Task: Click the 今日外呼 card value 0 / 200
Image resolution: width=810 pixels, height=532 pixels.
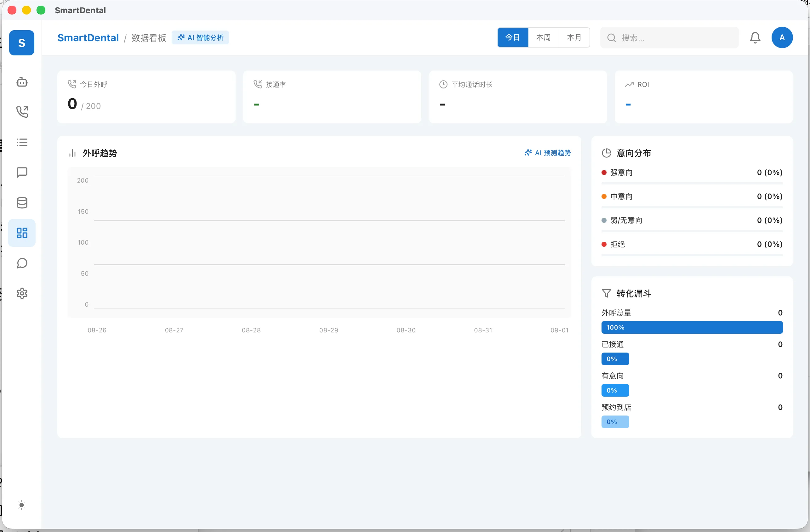Action: click(x=84, y=104)
